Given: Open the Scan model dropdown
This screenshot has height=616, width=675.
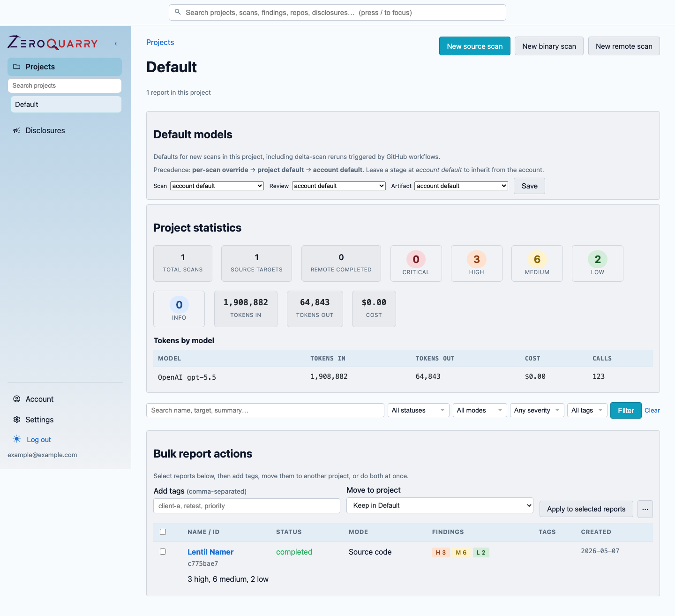Looking at the screenshot, I should (217, 186).
